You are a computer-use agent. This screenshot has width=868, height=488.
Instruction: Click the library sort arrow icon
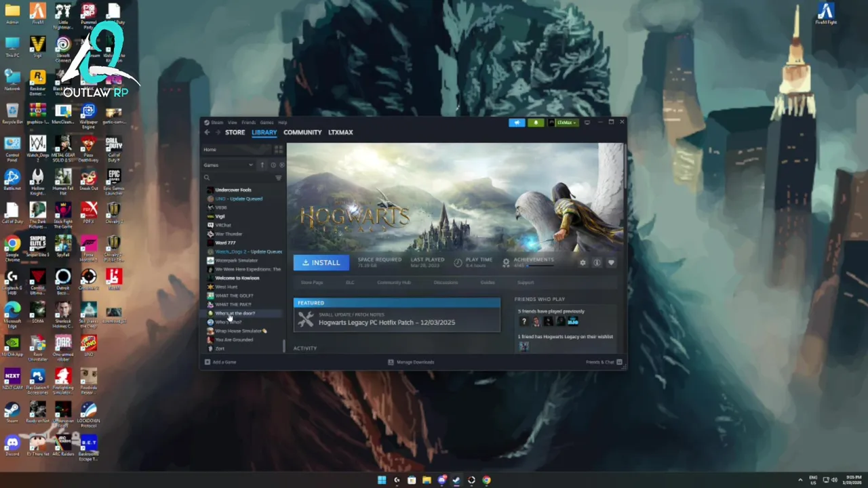coord(262,165)
